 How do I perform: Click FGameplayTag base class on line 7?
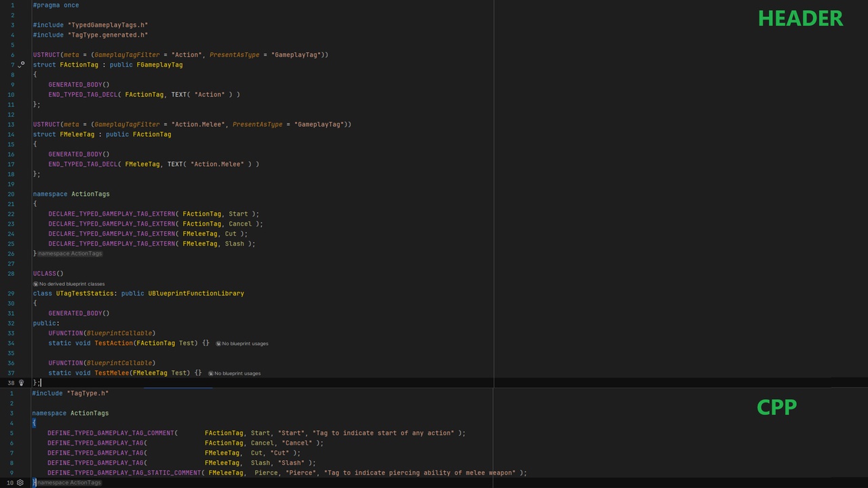click(x=159, y=65)
